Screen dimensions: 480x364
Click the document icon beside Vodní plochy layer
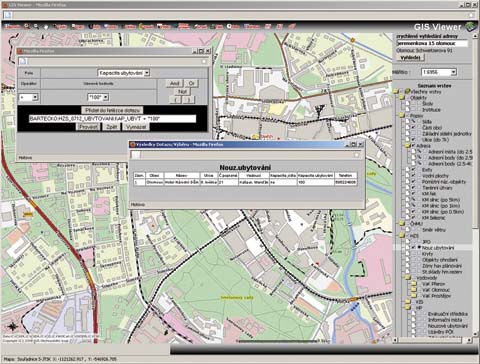coord(408,176)
